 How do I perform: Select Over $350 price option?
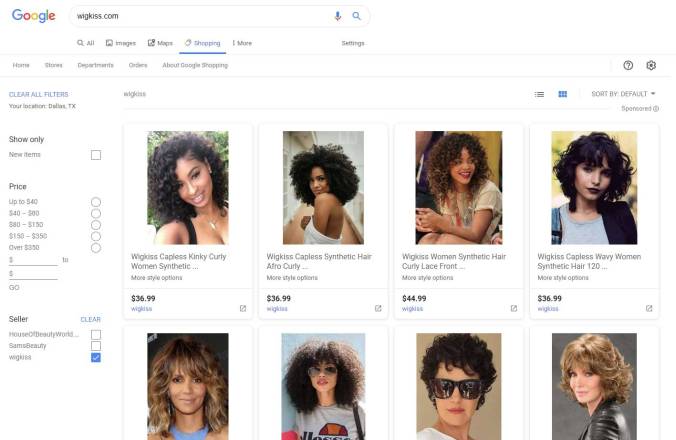(x=96, y=248)
